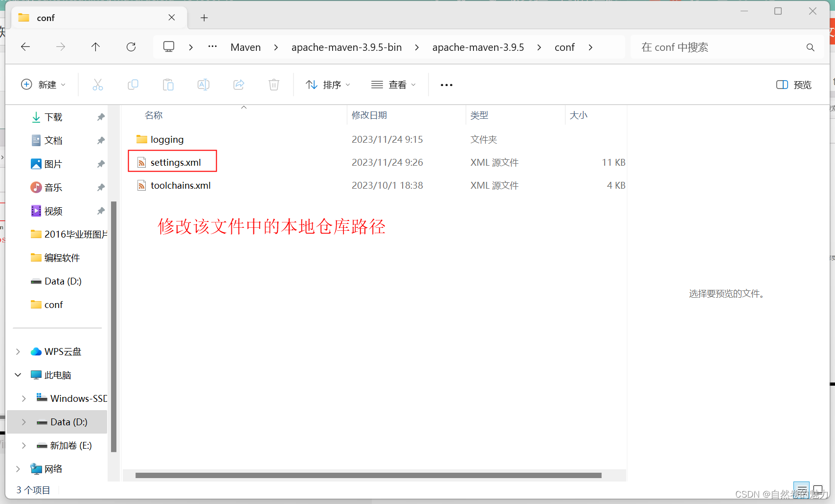Click the forward navigation arrow
This screenshot has height=504, width=835.
[61, 47]
